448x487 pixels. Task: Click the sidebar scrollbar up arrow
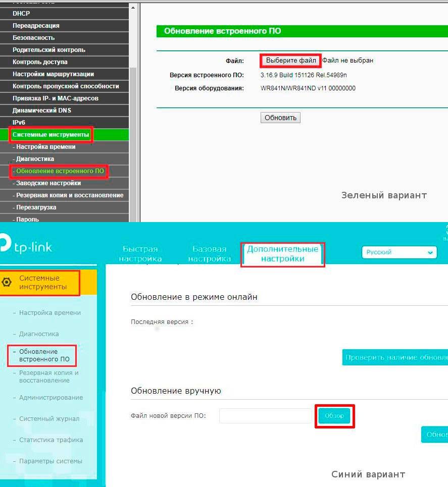tap(133, 8)
